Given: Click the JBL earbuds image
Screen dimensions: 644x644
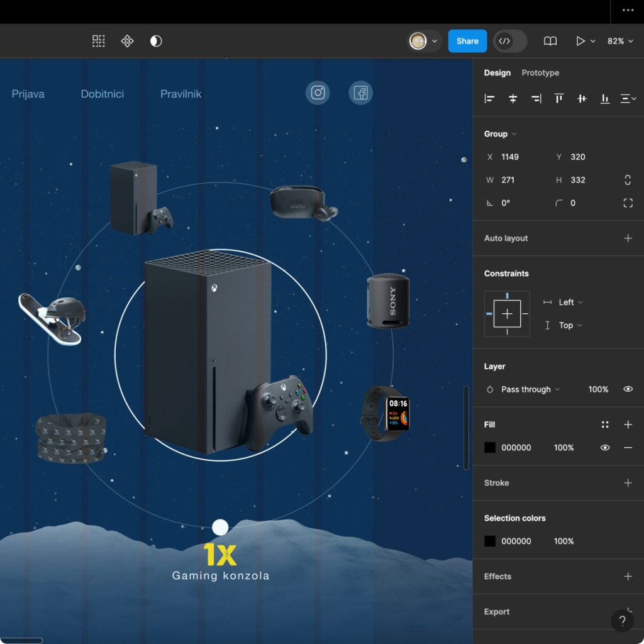Looking at the screenshot, I should 303,203.
